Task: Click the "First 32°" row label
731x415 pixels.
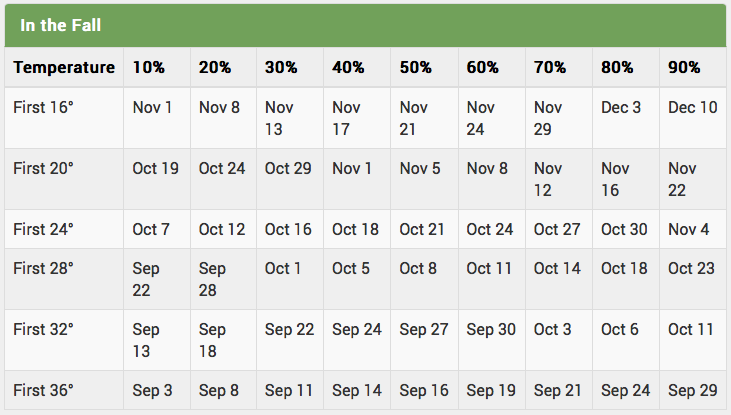Action: click(44, 329)
